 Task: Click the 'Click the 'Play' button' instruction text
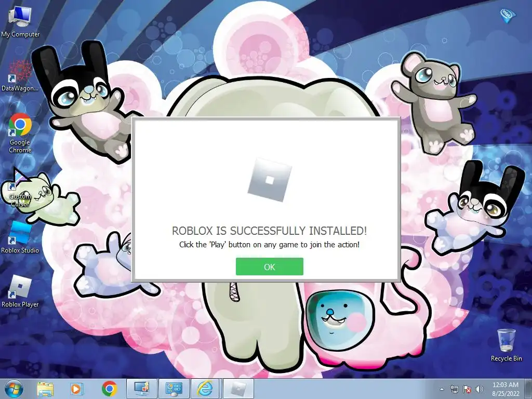pyautogui.click(x=270, y=245)
